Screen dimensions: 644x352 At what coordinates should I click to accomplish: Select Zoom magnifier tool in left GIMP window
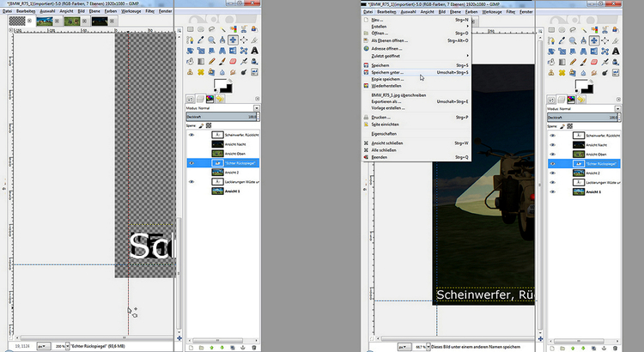211,39
